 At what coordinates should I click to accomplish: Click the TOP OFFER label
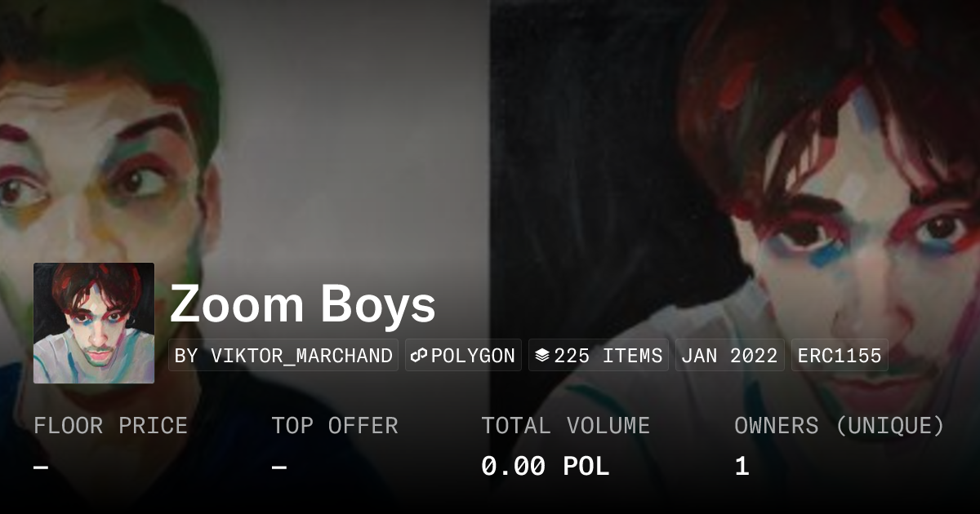point(335,426)
